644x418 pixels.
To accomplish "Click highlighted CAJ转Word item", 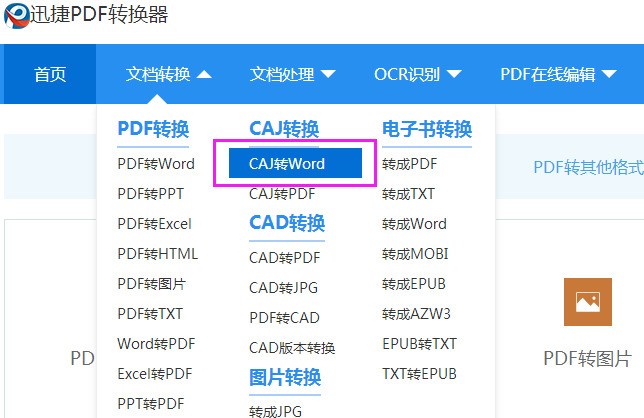I will 295,163.
